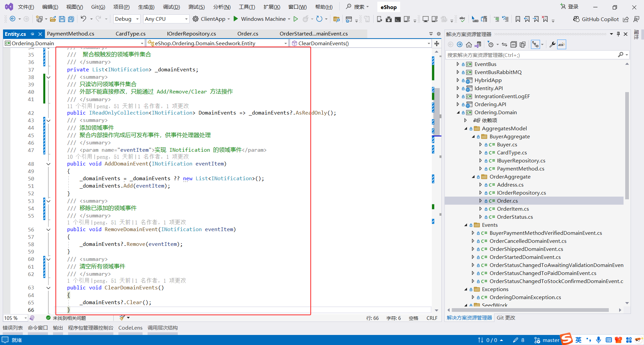The width and height of the screenshot is (644, 345).
Task: Toggle the Preview Selected Items button
Action: [x=561, y=45]
